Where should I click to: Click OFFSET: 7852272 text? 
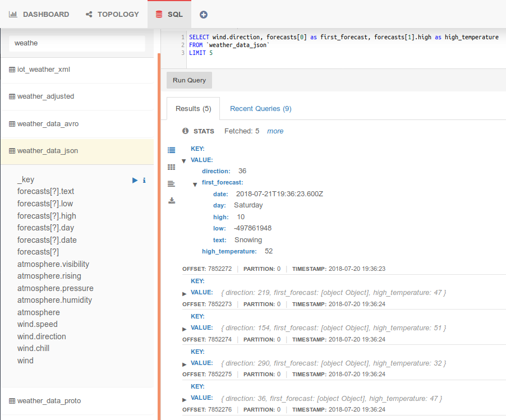pyautogui.click(x=207, y=269)
